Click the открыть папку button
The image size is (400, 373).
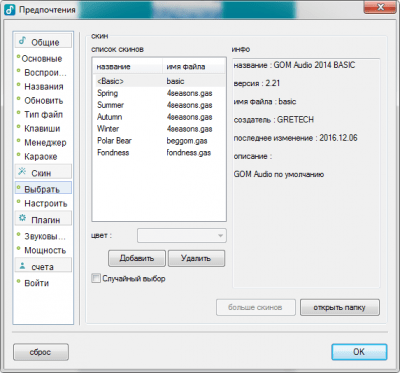pyautogui.click(x=340, y=307)
